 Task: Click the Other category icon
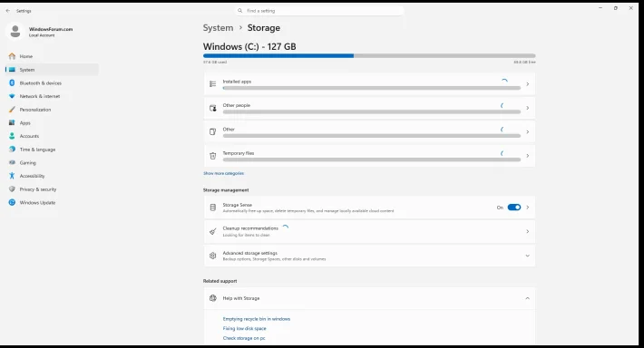click(x=213, y=131)
